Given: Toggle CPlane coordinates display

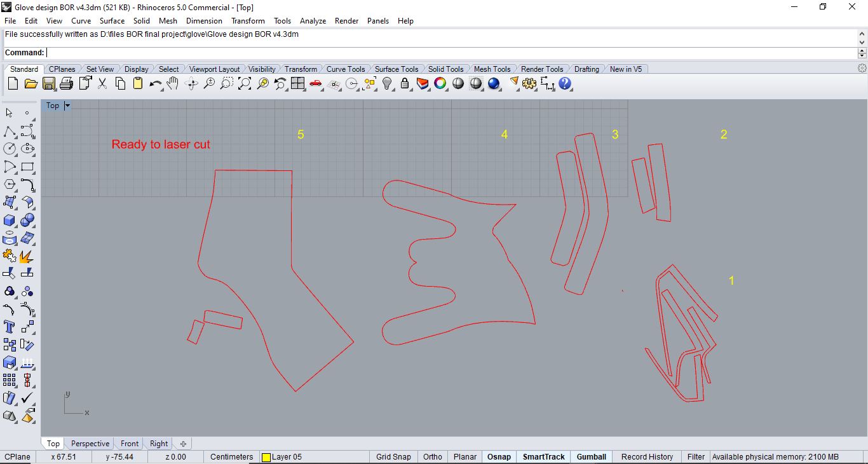Looking at the screenshot, I should 18,457.
